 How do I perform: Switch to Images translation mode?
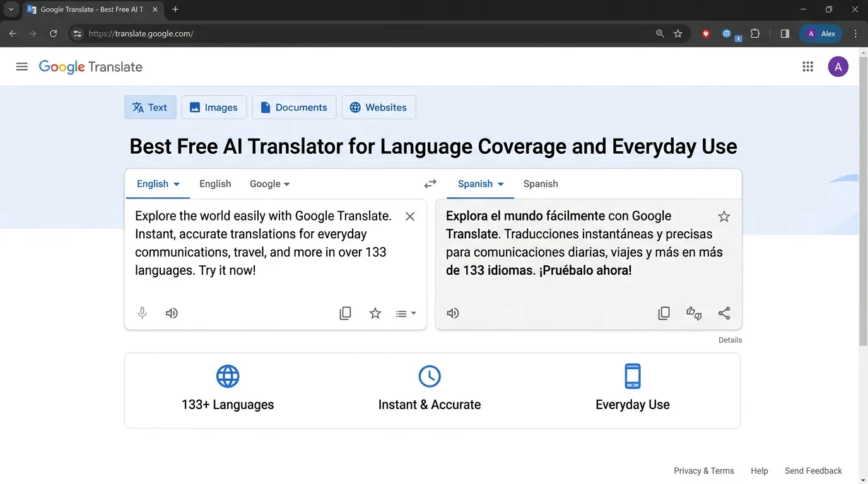(x=214, y=107)
